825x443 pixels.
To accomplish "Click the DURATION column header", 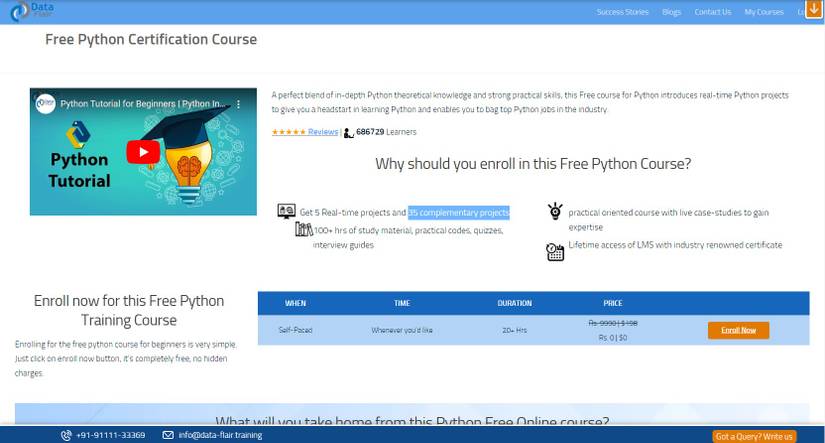I will pyautogui.click(x=515, y=303).
